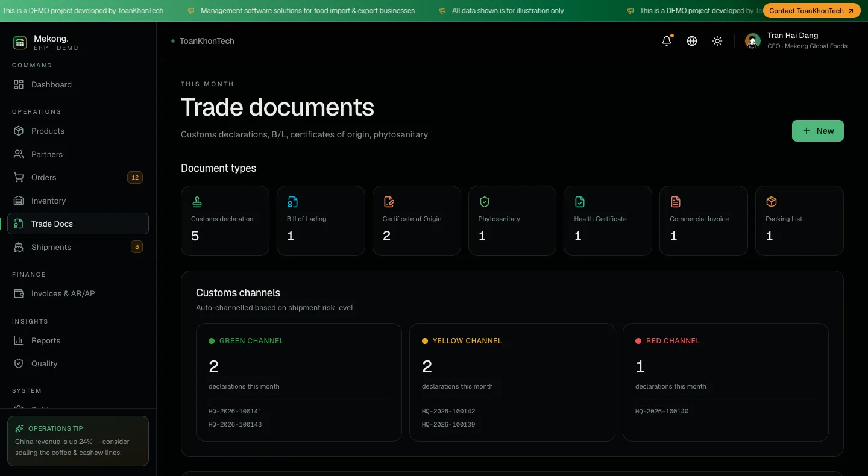This screenshot has height=476, width=868.
Task: Click declaration HQ-2026-100143
Action: tap(235, 425)
